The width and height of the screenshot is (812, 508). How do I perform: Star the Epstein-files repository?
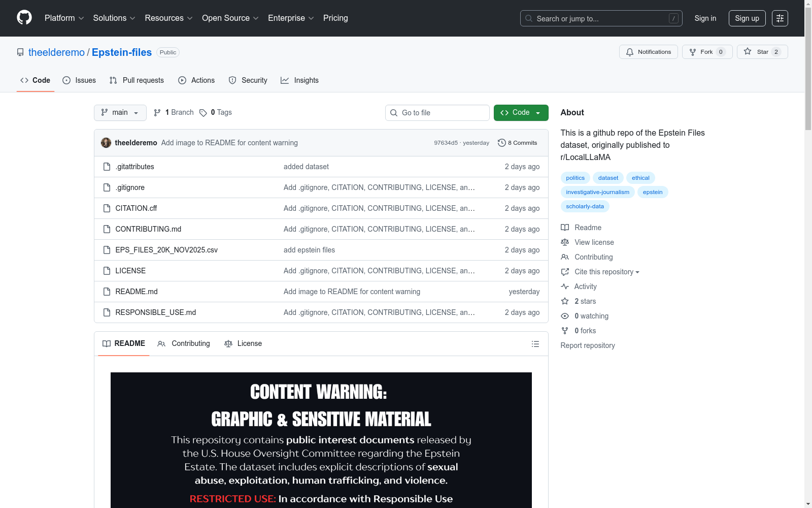click(762, 52)
